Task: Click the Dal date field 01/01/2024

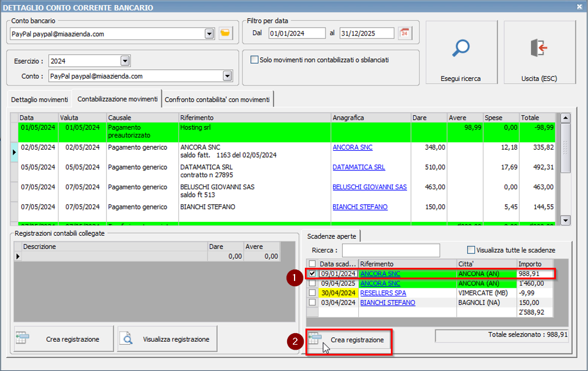Action: (297, 33)
